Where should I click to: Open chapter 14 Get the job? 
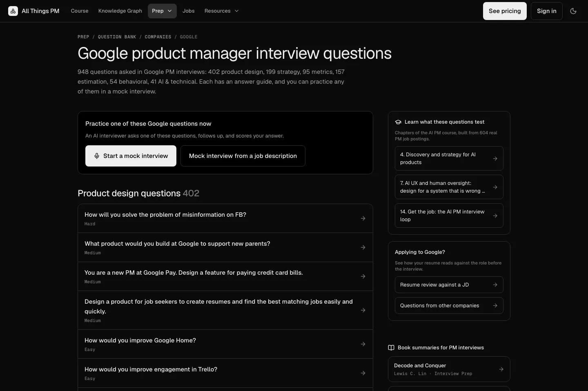pyautogui.click(x=449, y=215)
